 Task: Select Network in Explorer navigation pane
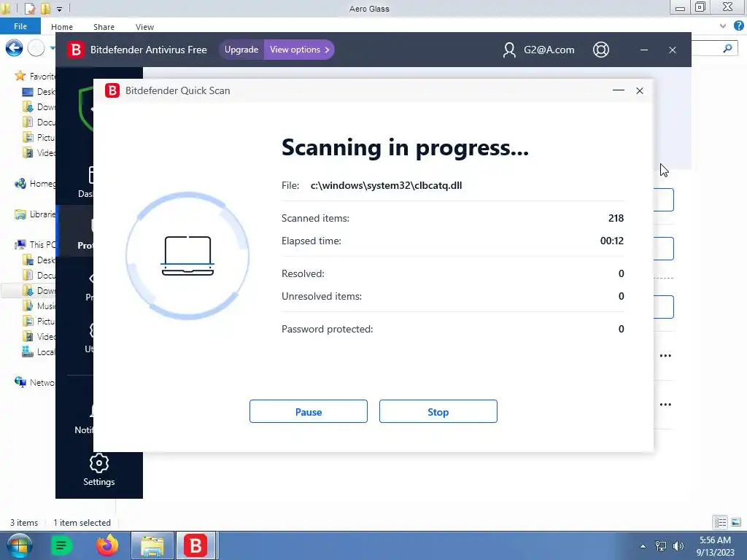(x=35, y=382)
